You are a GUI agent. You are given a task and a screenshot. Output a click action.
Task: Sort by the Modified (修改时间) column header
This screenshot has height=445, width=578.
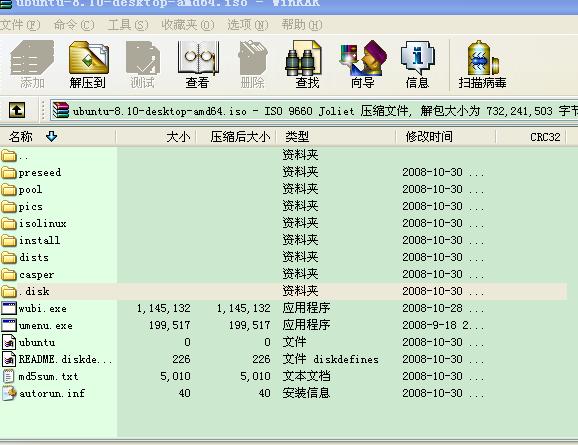click(x=446, y=137)
